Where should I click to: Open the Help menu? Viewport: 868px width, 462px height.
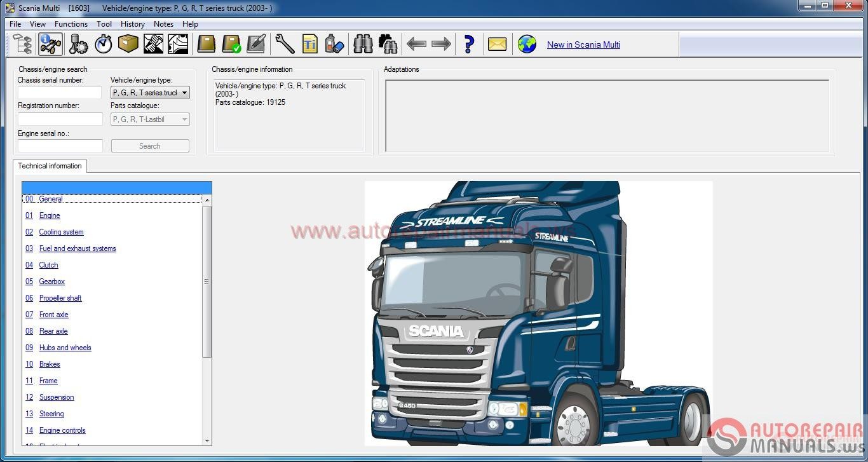(190, 24)
